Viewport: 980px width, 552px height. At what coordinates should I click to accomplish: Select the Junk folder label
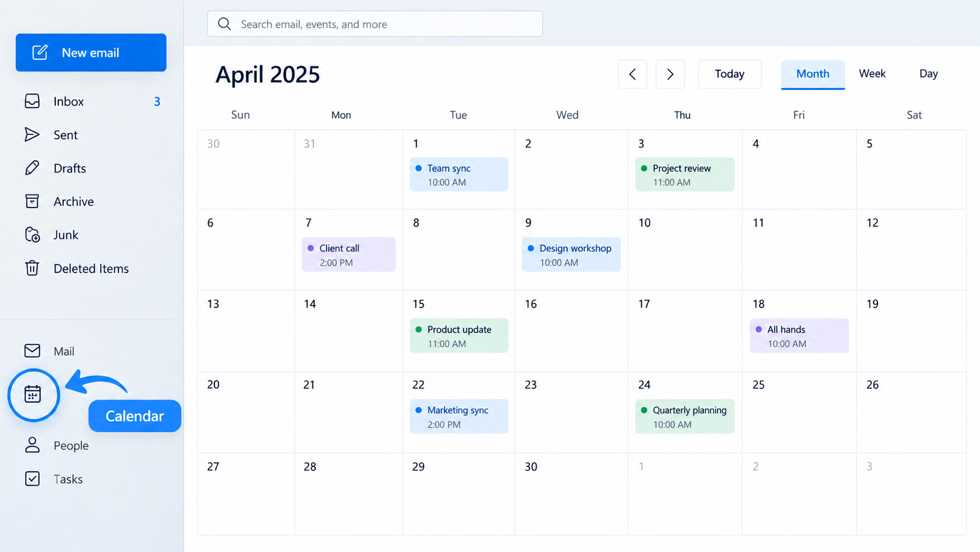[x=66, y=235]
